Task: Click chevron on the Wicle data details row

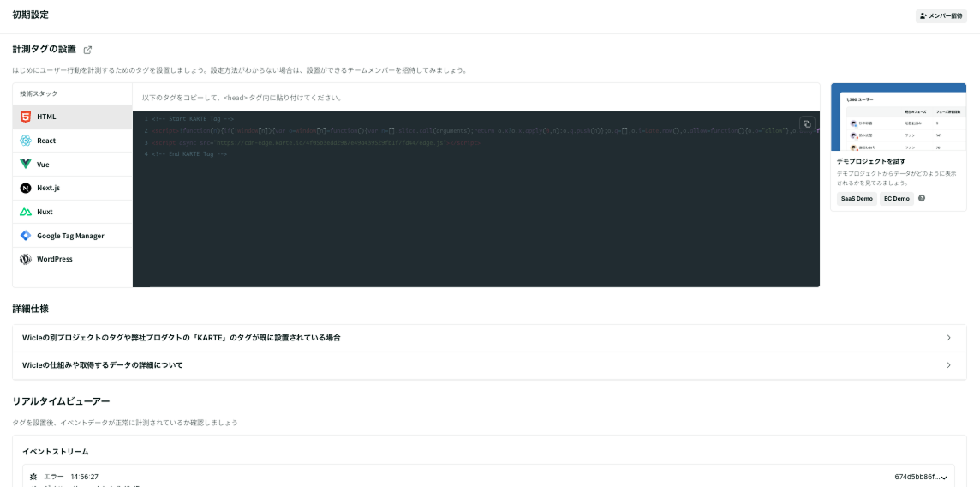Action: (x=949, y=365)
